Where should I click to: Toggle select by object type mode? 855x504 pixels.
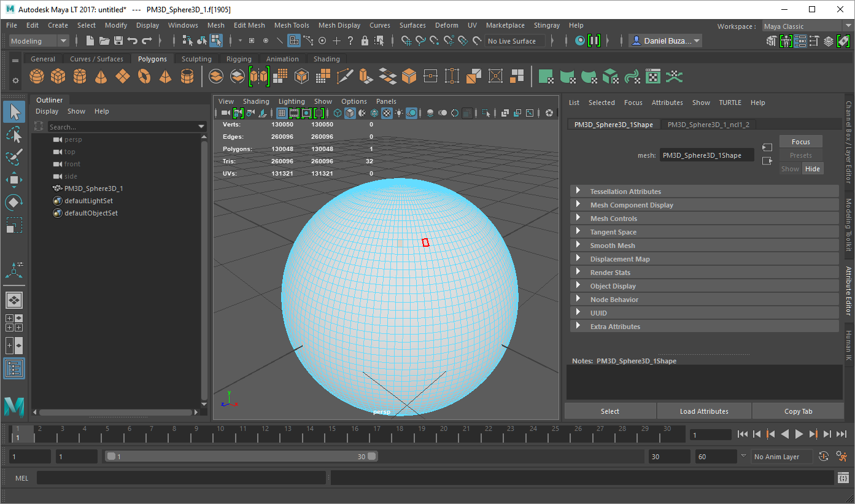tap(202, 41)
